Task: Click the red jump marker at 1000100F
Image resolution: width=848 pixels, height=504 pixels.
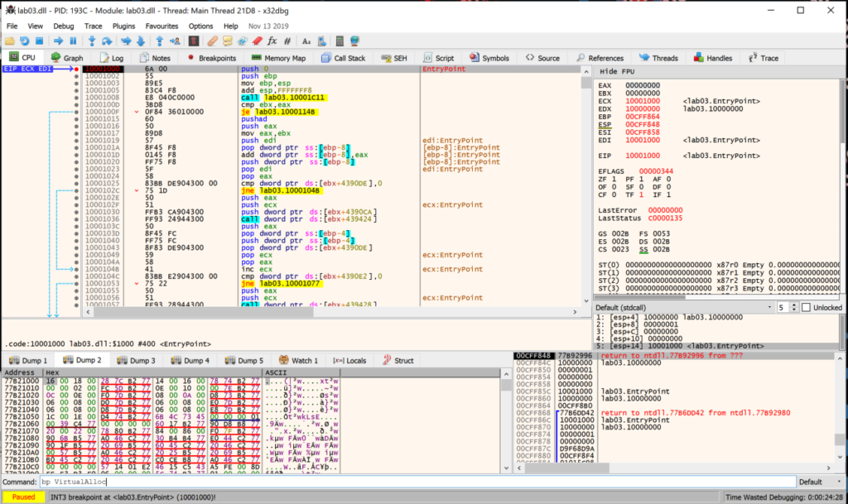Action: tap(137, 112)
